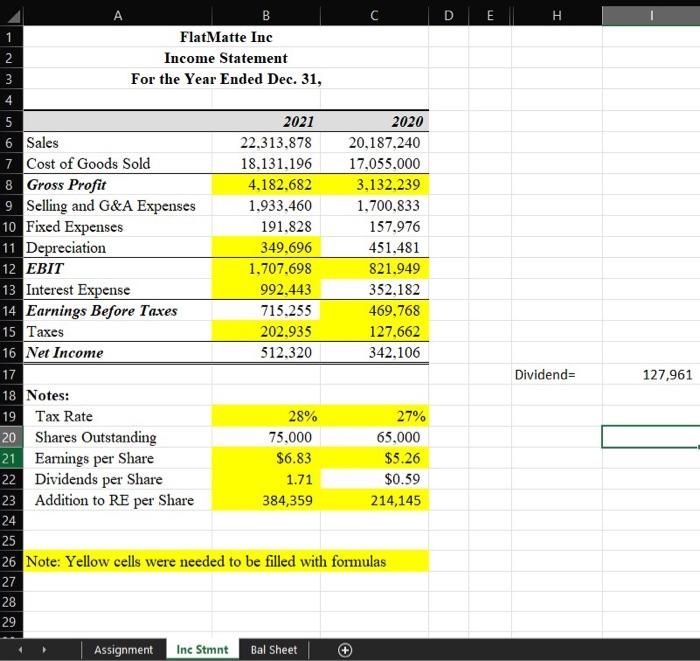Select Earnings per Share value $5.26
The image size is (700, 661).
(x=375, y=458)
